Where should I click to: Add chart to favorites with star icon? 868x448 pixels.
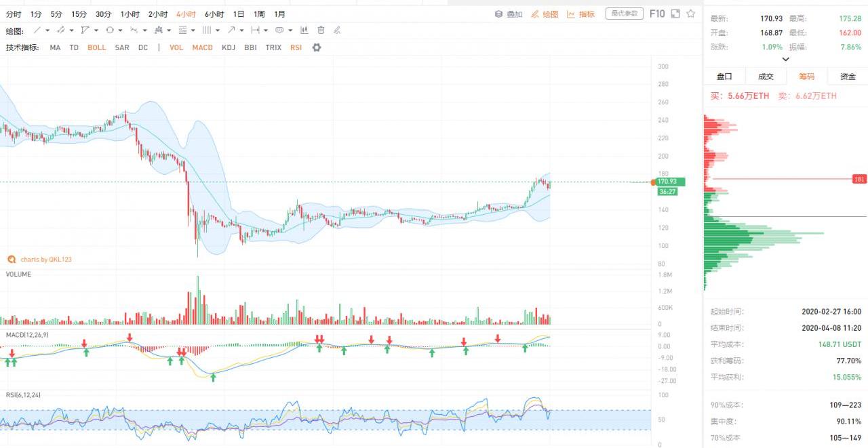click(690, 14)
